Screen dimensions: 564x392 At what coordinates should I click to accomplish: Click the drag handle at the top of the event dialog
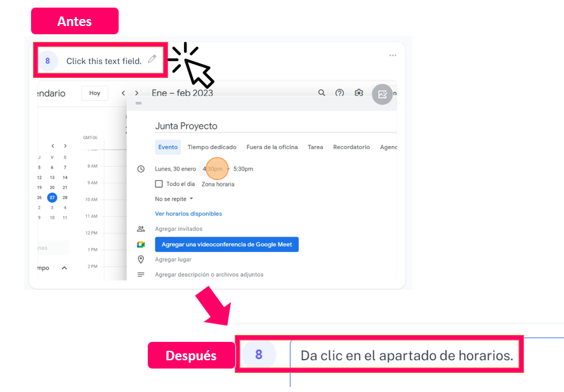click(x=138, y=103)
